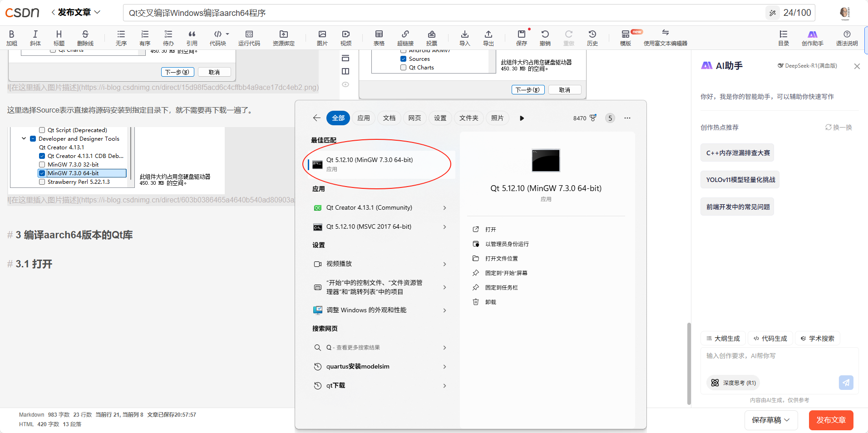Click the 代码生成 AI button
The height and width of the screenshot is (433, 868).
[x=770, y=339]
